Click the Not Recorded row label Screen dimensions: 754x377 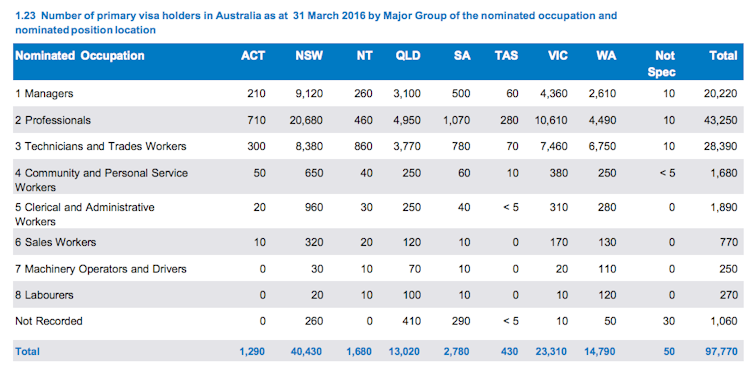49,321
